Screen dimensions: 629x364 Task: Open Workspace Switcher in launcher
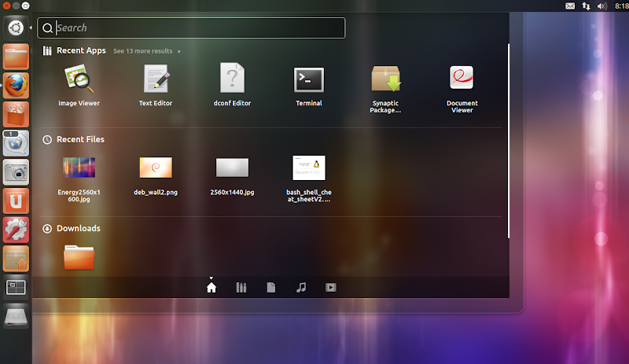pyautogui.click(x=16, y=287)
